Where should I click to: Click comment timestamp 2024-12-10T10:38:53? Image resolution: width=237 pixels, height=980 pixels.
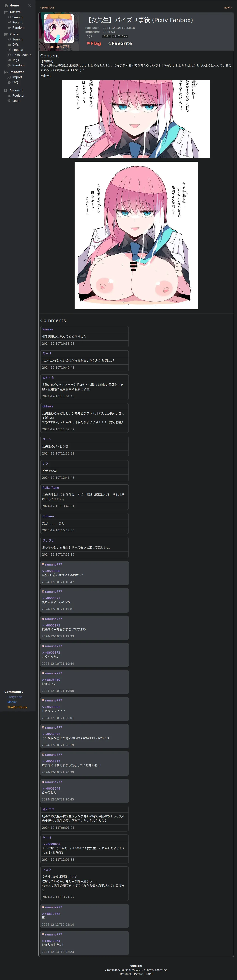[x=58, y=344]
